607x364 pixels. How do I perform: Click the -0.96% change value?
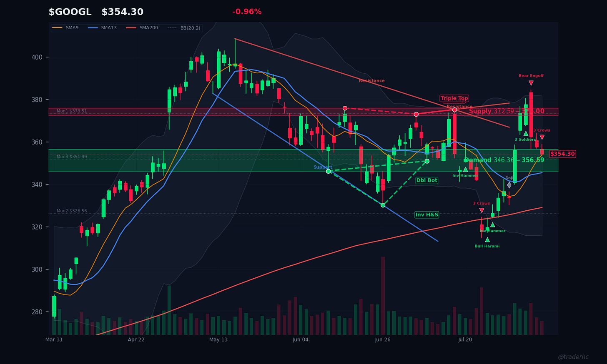(247, 12)
